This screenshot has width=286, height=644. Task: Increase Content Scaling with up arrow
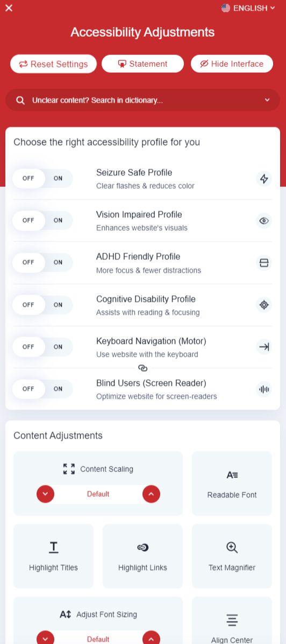[x=151, y=494]
